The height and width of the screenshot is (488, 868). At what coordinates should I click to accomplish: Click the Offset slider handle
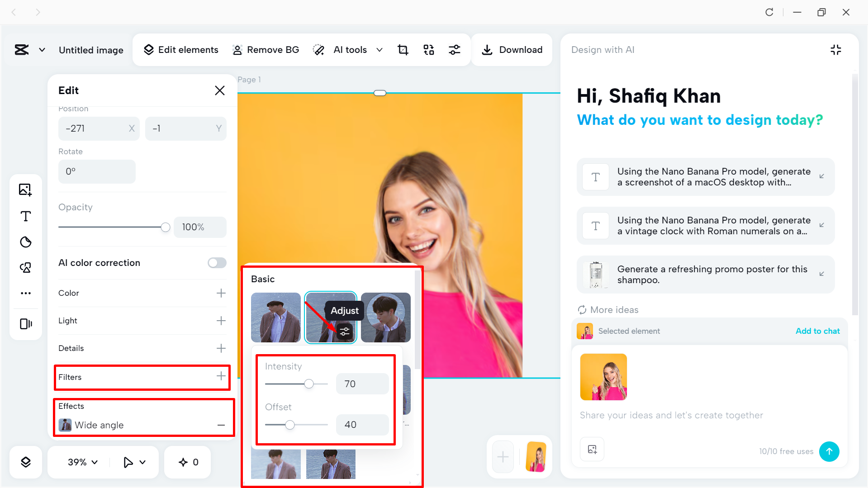290,425
